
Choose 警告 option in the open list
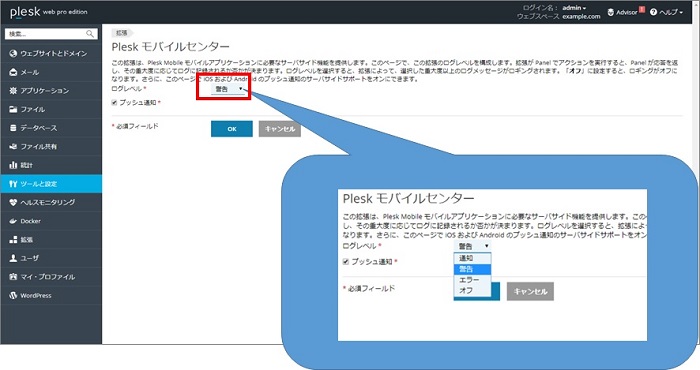click(472, 269)
